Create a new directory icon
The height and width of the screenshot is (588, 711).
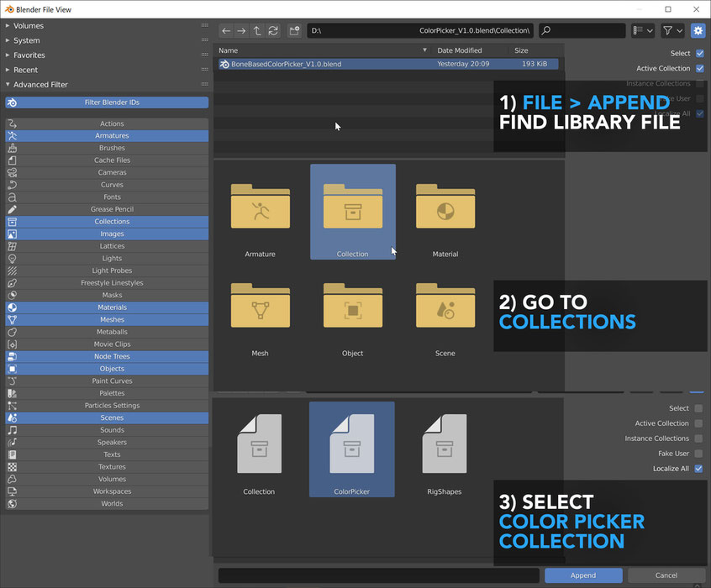(x=294, y=31)
